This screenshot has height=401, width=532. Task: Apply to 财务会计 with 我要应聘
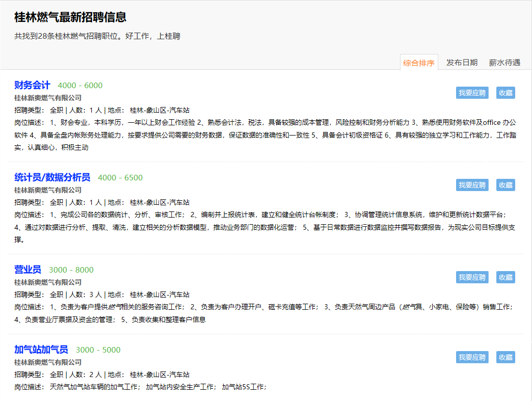pos(472,93)
